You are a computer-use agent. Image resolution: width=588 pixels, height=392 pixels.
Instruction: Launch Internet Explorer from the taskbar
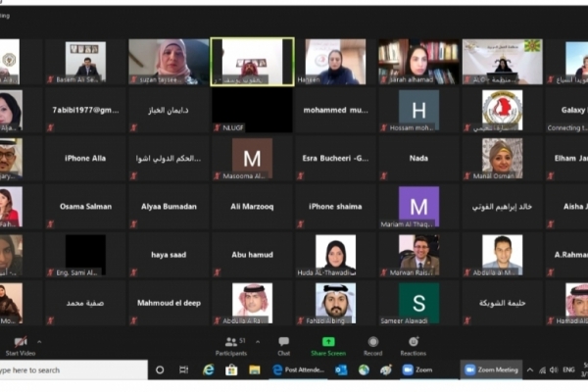208,370
